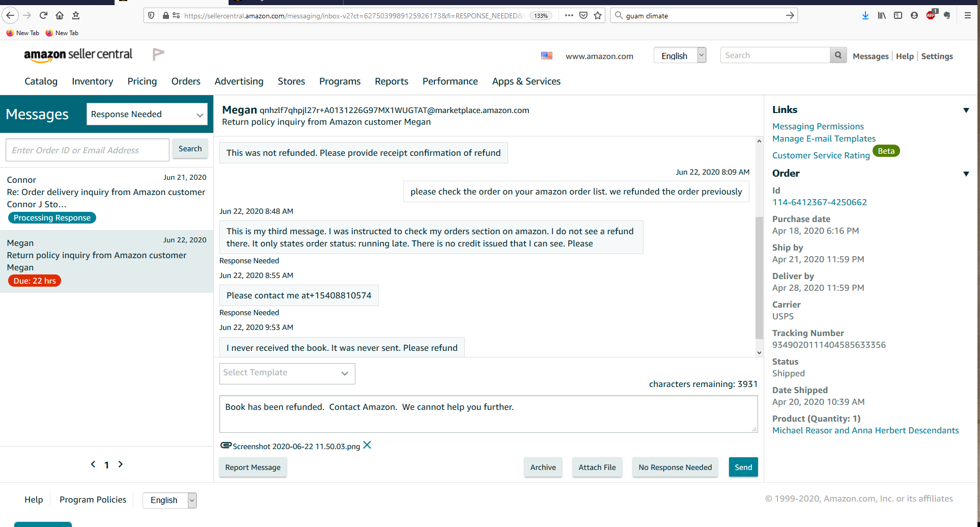Open the Pricing menu
This screenshot has height=527, width=980.
point(142,81)
